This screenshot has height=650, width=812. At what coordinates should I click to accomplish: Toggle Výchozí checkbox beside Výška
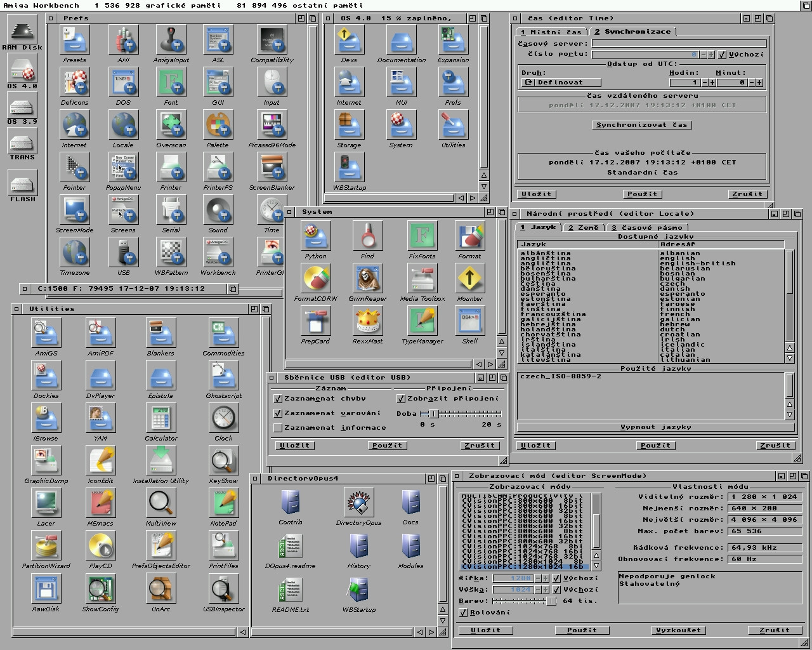556,590
